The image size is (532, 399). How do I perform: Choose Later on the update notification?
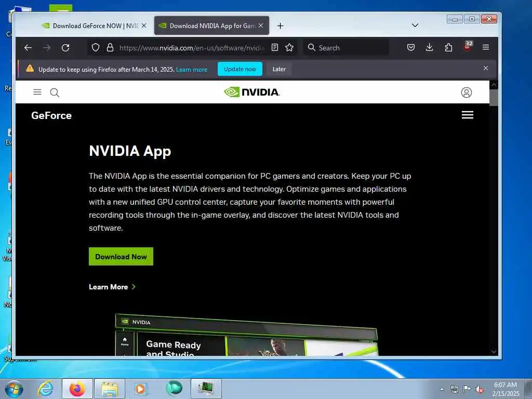279,69
